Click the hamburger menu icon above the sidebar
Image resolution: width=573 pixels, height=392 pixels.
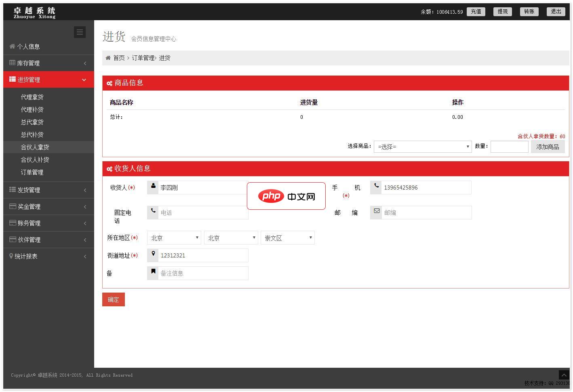coord(80,32)
